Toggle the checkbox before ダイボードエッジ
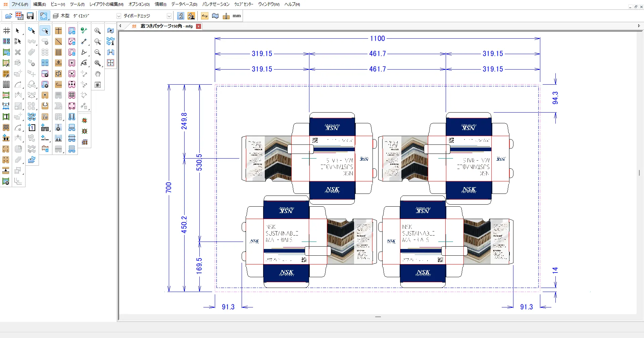This screenshot has height=338, width=644. click(x=119, y=15)
